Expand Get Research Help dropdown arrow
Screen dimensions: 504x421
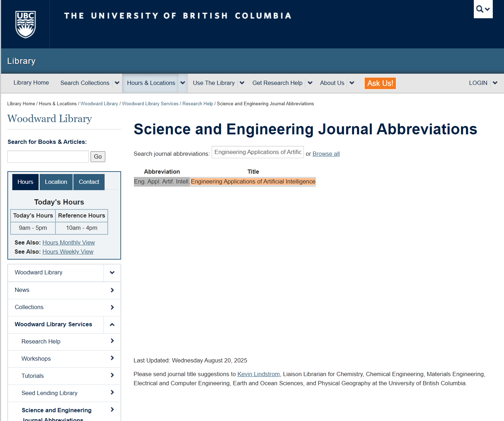(310, 83)
